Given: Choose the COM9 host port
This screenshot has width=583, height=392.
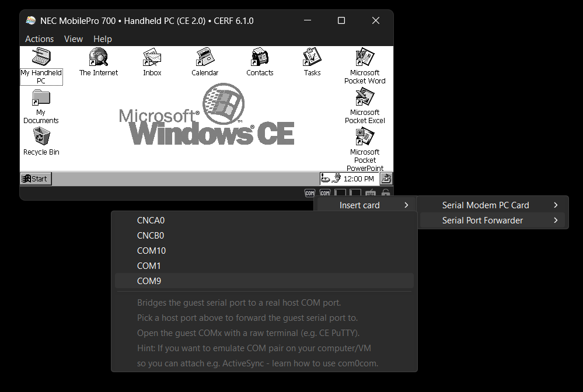Looking at the screenshot, I should [264, 281].
